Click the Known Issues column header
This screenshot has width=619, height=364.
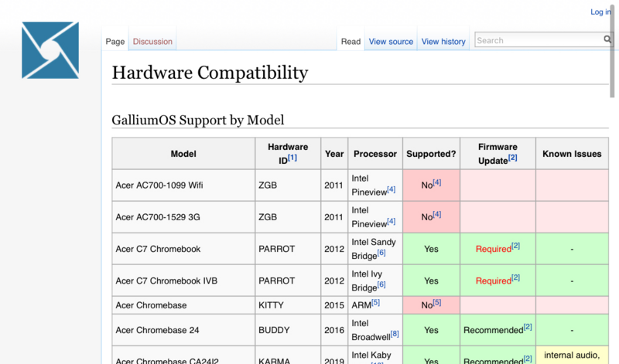tap(572, 154)
